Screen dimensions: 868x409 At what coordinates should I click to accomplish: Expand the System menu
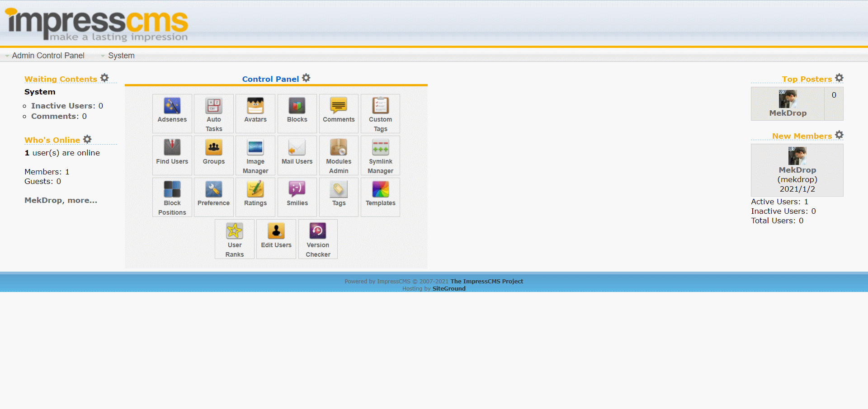pos(118,56)
